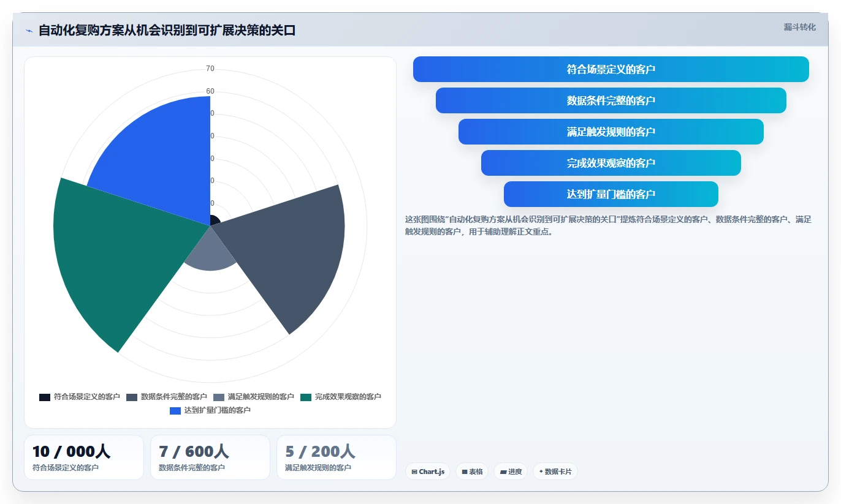
Task: Select the 达到扩量门槛的客户 funnel bar
Action: click(x=611, y=194)
